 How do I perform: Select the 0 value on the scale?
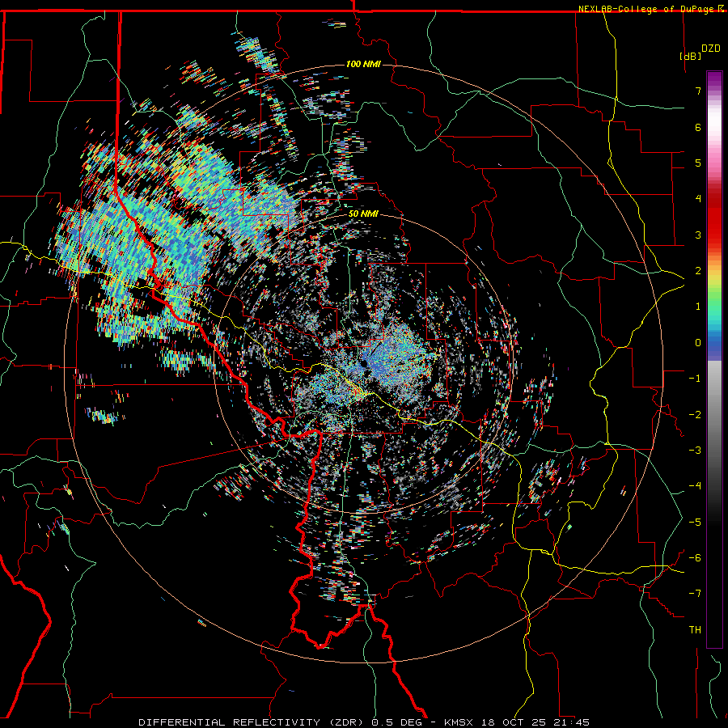click(698, 343)
